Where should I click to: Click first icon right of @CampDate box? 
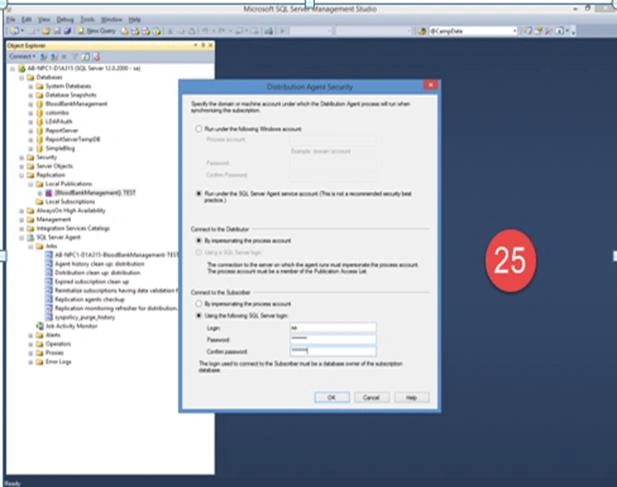(x=528, y=31)
